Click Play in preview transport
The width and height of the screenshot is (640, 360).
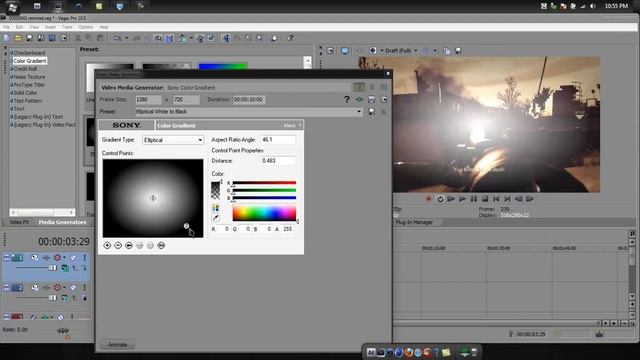tap(462, 199)
